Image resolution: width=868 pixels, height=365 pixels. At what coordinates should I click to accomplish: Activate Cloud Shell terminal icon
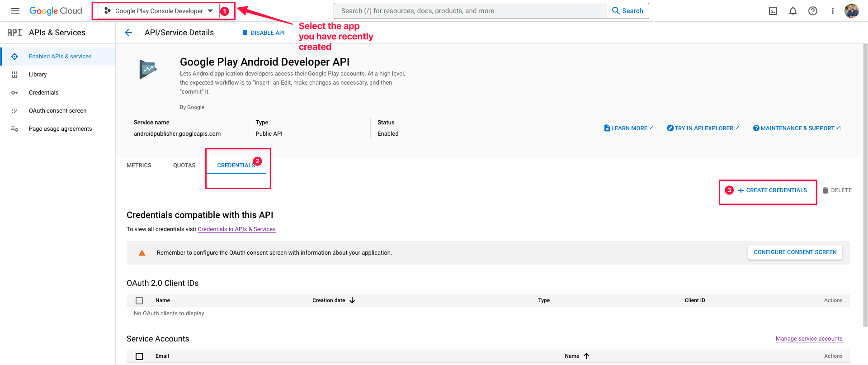[x=773, y=11]
